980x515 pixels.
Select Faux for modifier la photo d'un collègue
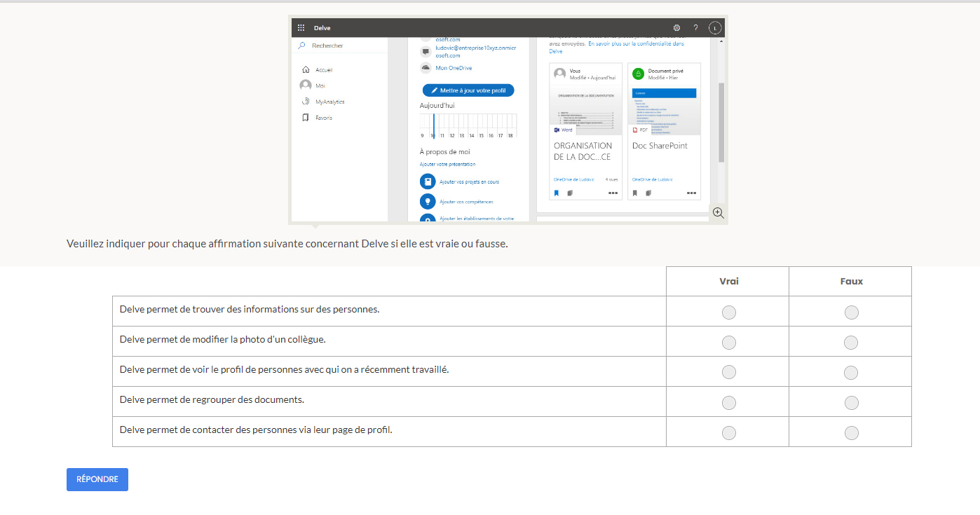tap(851, 343)
